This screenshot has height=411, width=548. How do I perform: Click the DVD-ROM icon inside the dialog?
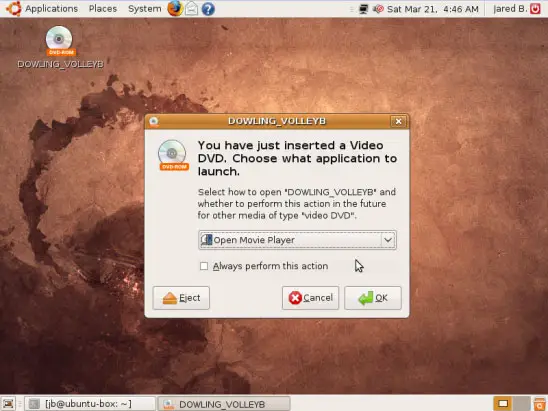pos(173,155)
